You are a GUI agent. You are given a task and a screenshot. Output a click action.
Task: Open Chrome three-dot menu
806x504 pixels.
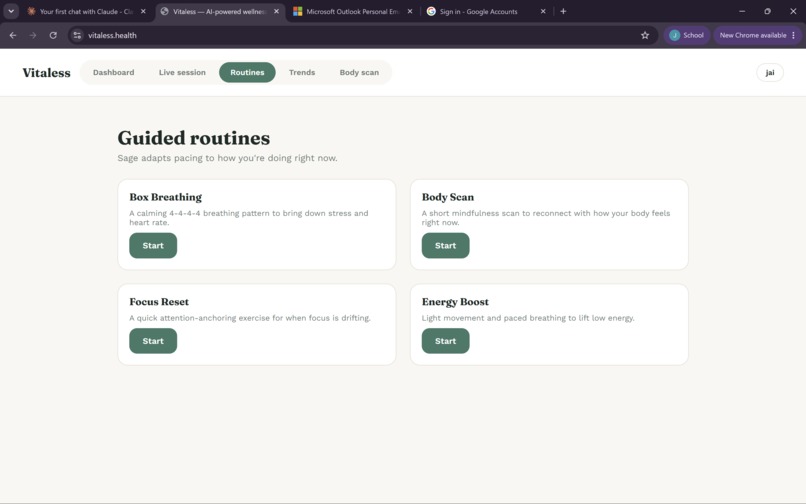[x=794, y=35]
